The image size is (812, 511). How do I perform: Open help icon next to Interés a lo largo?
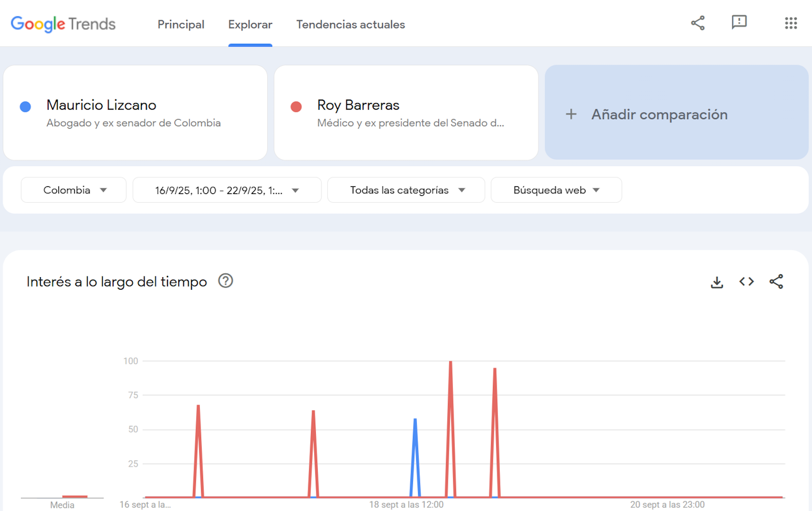pyautogui.click(x=225, y=281)
